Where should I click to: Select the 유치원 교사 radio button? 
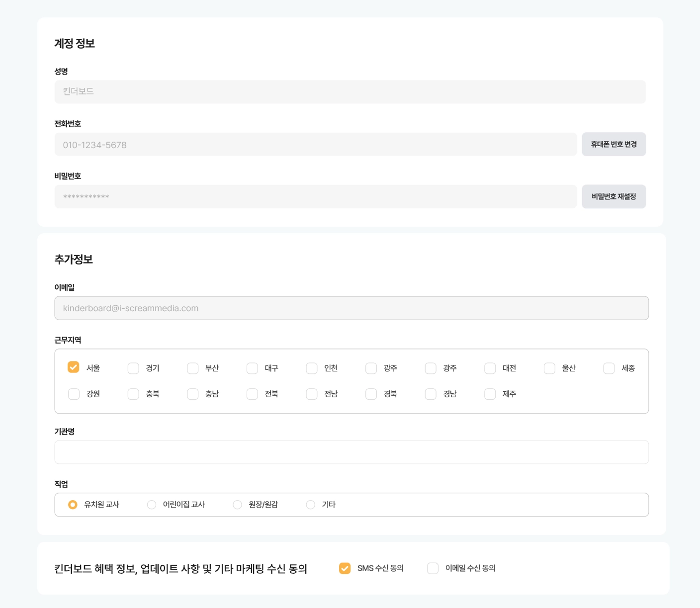click(73, 505)
